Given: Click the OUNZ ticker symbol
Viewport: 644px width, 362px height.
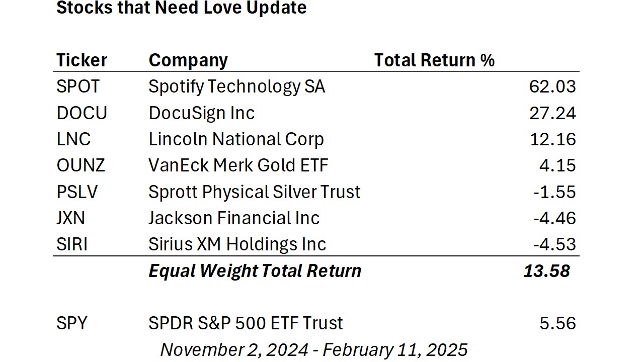Looking at the screenshot, I should (x=80, y=165).
